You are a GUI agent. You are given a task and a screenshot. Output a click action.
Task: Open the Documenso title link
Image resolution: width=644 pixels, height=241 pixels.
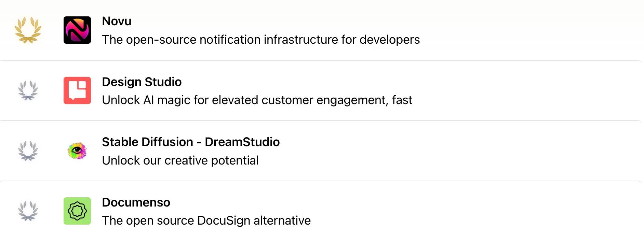(x=136, y=202)
